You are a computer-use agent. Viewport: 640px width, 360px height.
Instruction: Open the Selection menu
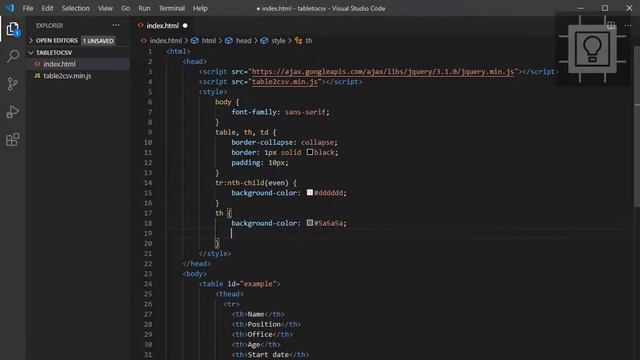point(76,8)
